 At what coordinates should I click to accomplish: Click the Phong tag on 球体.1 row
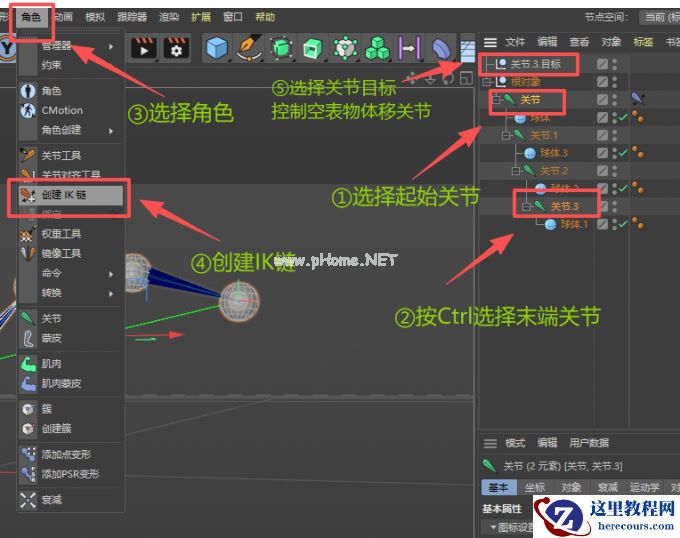click(x=638, y=223)
